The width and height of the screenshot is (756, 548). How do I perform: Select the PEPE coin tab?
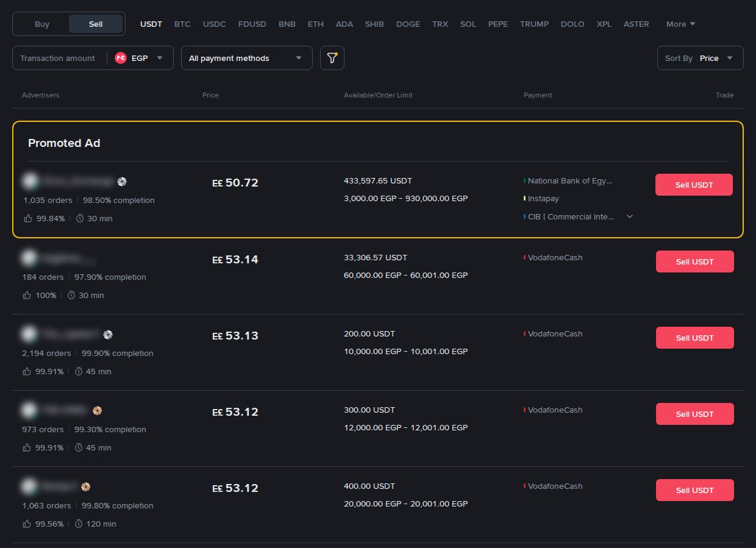tap(498, 24)
